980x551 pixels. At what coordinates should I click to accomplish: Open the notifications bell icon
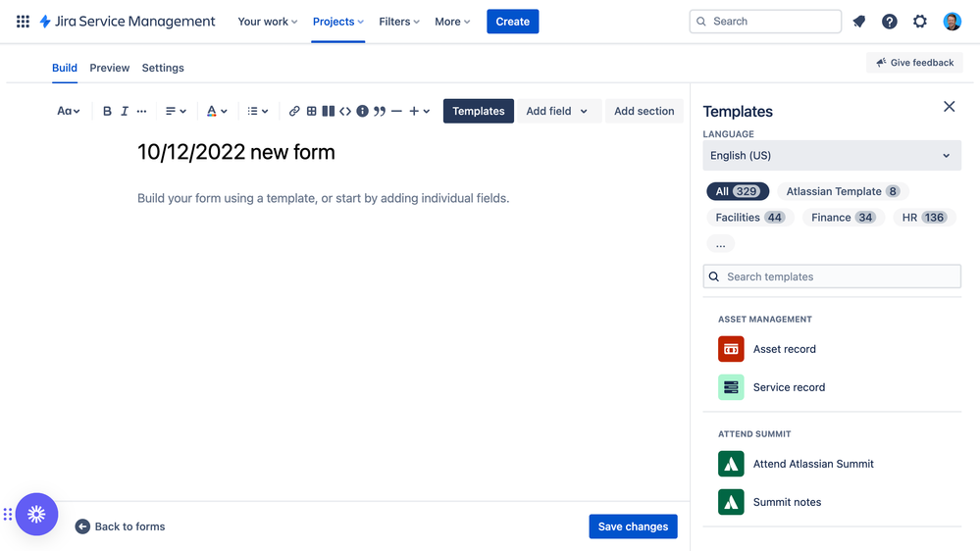click(x=859, y=22)
